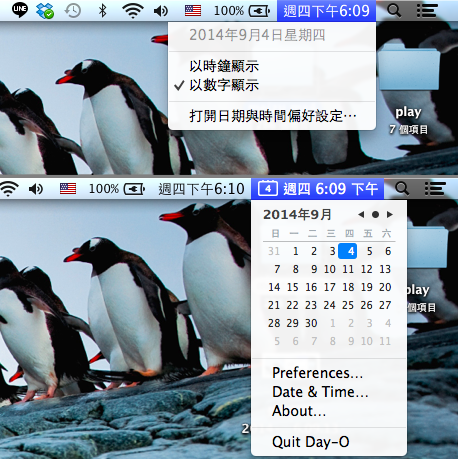Screen dimensions: 458x459
Task: Click Wi-Fi icon in lower menu bar
Action: click(9, 189)
